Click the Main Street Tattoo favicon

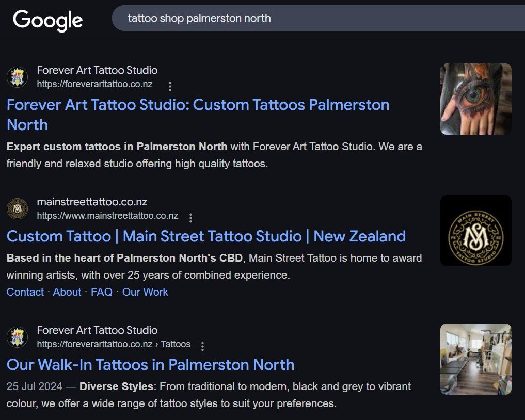coord(17,209)
